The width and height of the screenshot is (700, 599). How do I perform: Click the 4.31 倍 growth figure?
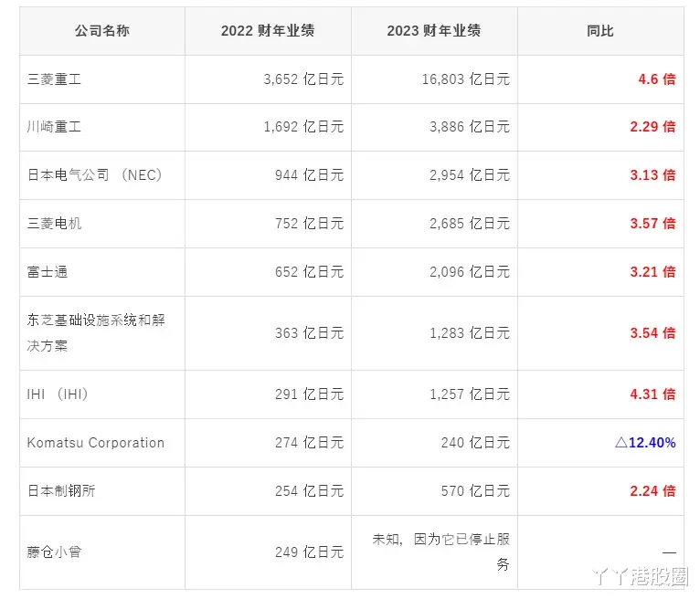pos(652,394)
